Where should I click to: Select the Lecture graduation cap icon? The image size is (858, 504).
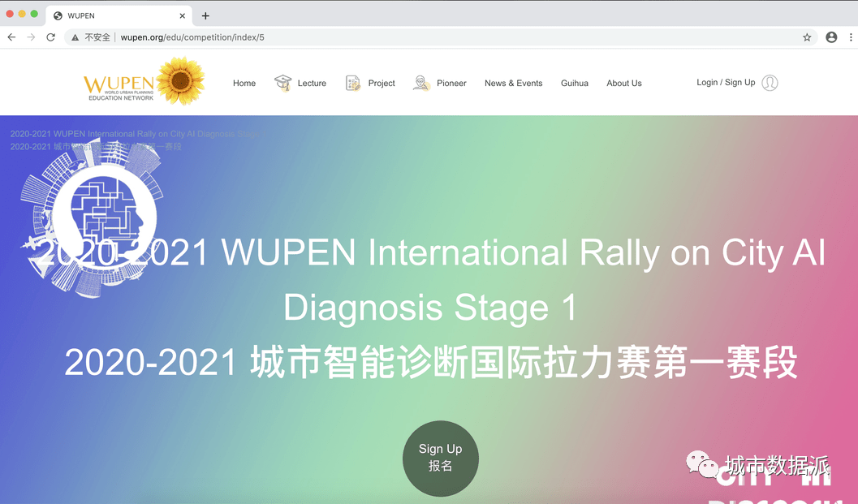coord(282,82)
